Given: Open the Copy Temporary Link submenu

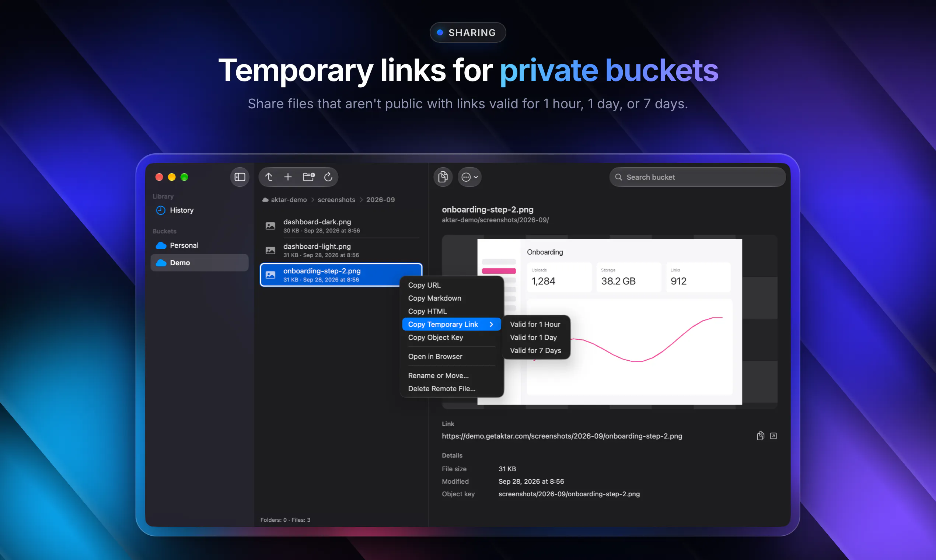Looking at the screenshot, I should click(x=452, y=324).
